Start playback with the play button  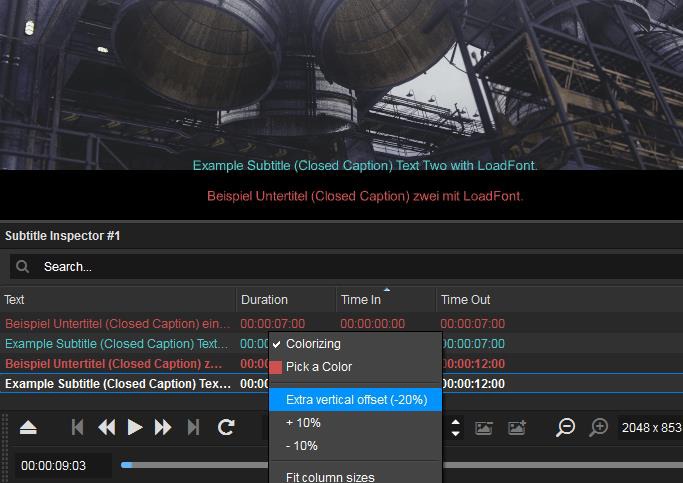click(135, 428)
